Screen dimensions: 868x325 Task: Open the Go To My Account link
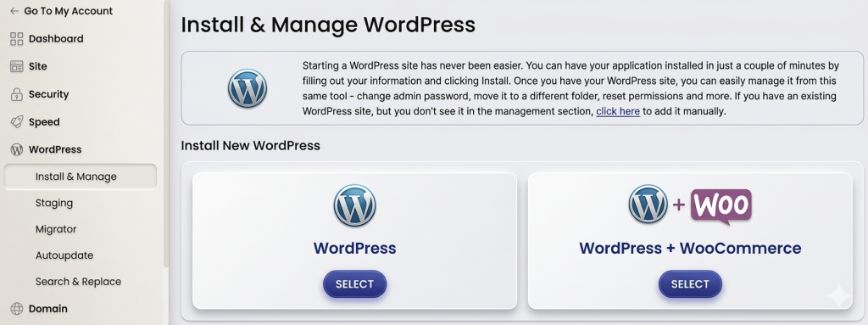[68, 11]
